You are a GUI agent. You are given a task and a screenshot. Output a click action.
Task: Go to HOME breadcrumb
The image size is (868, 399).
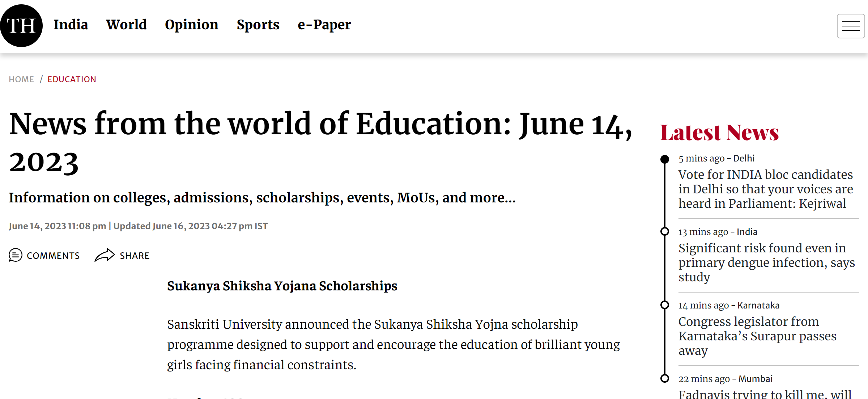click(21, 79)
